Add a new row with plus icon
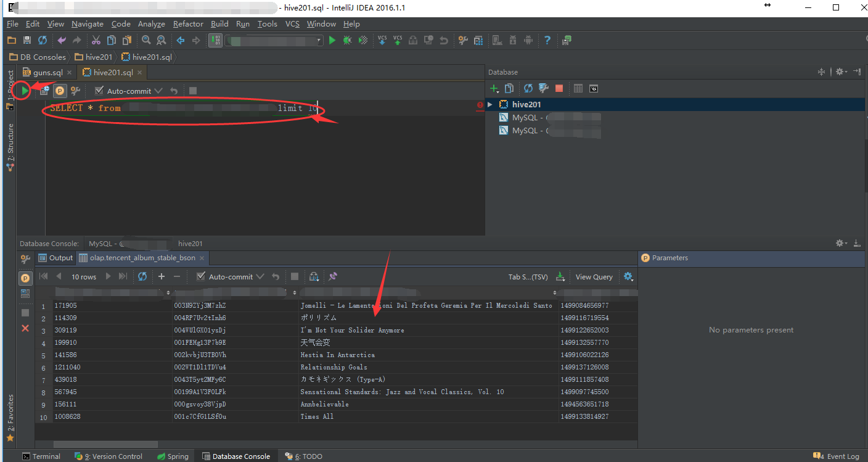Screen dimensions: 868x462 (162, 276)
